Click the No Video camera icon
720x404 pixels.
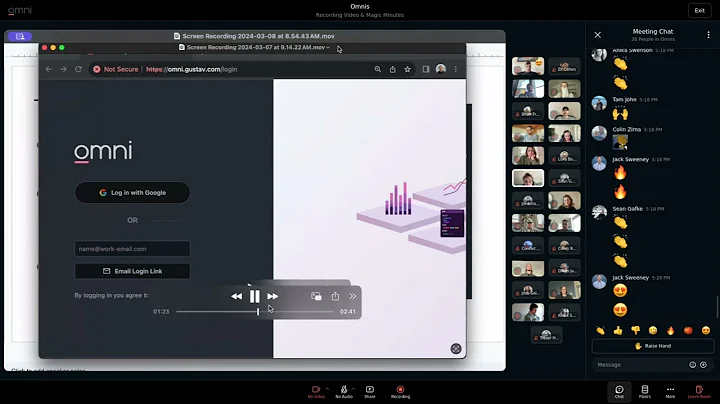pyautogui.click(x=315, y=389)
